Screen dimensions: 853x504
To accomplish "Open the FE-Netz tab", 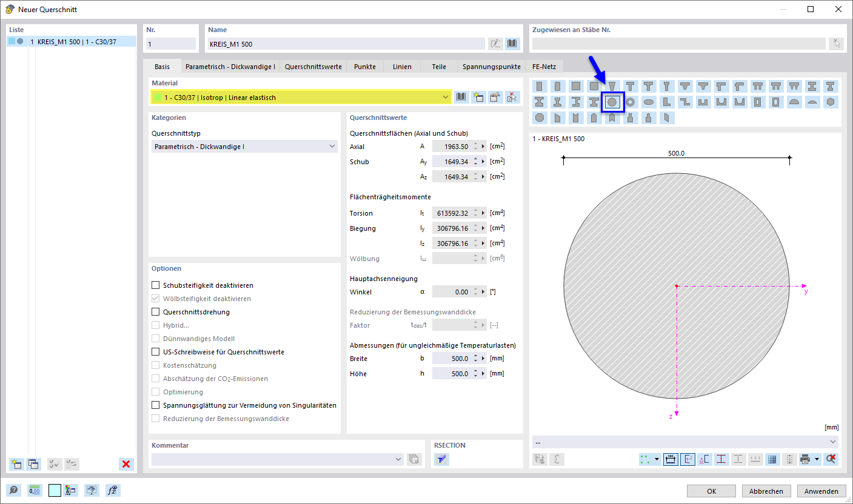I will click(544, 67).
